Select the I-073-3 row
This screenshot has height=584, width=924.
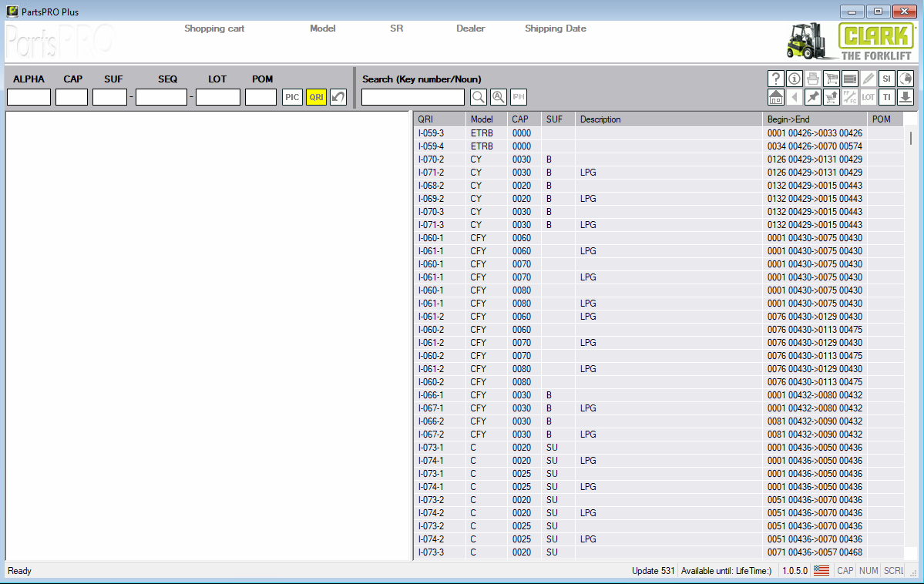658,552
